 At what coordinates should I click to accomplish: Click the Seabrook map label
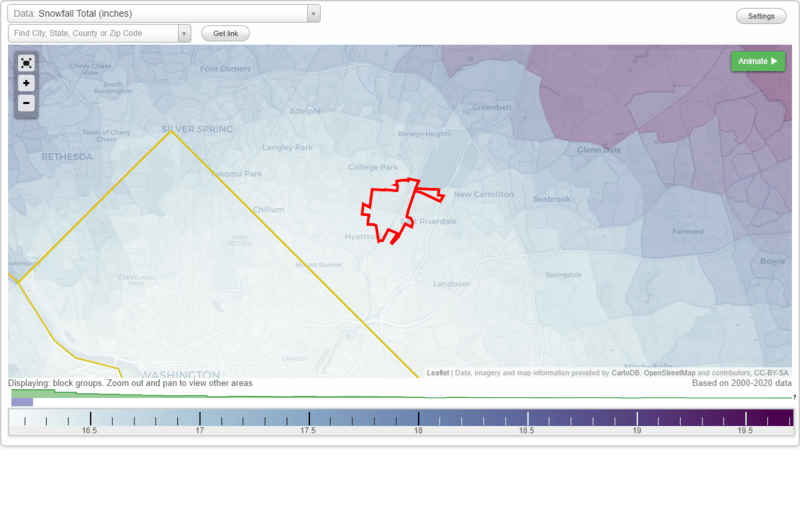[552, 199]
